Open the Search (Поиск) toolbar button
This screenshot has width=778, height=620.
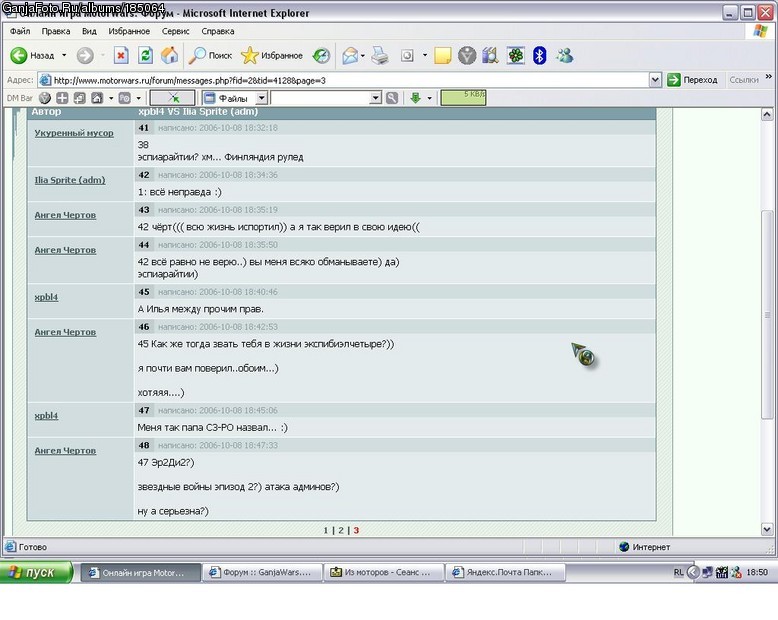[211, 56]
